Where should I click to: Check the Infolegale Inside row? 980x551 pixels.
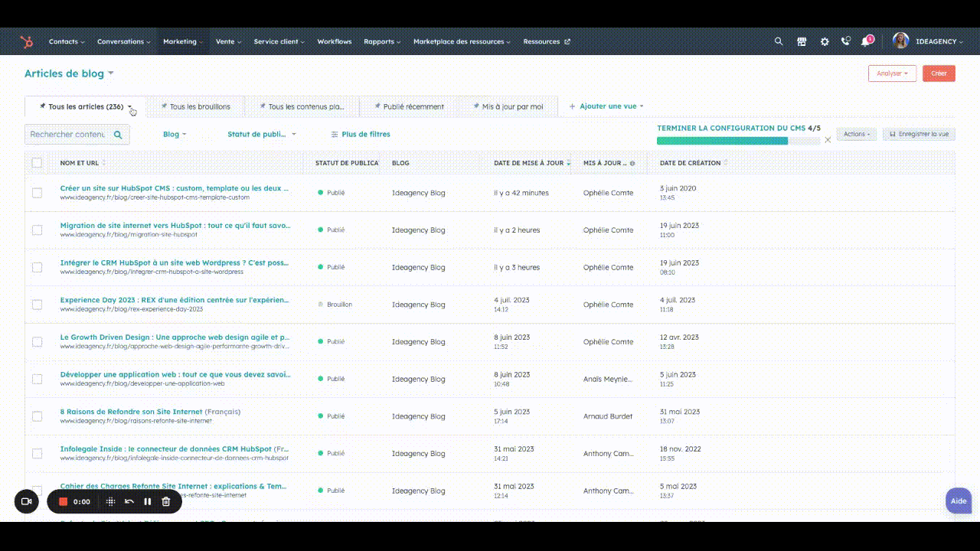click(x=37, y=453)
